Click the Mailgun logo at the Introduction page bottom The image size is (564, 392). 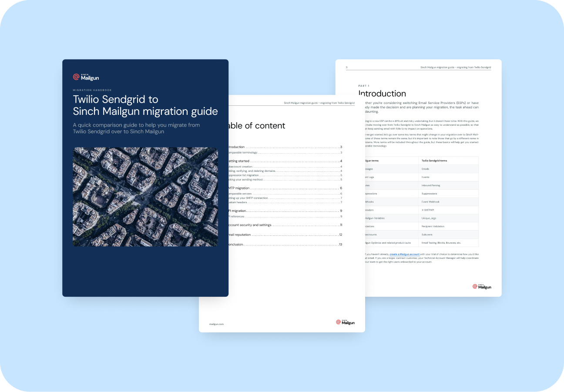click(x=482, y=287)
